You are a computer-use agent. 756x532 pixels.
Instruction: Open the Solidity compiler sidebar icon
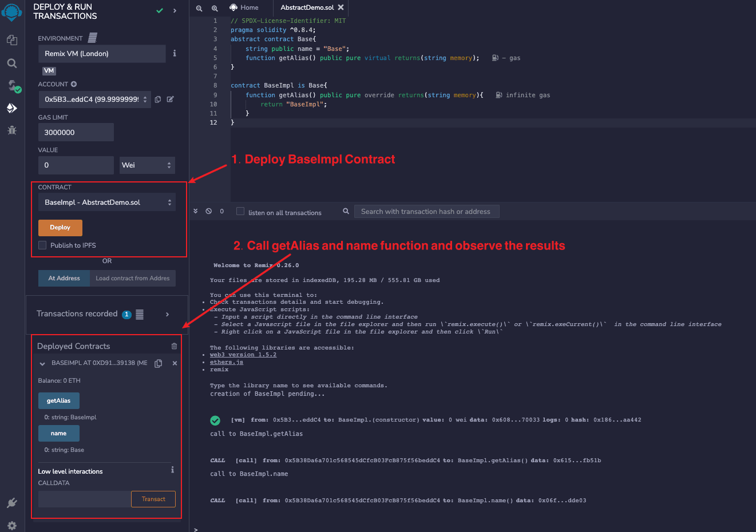[13, 86]
